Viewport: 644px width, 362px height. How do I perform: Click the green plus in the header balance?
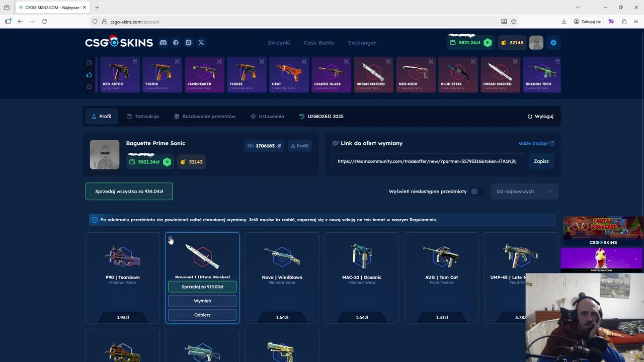488,43
